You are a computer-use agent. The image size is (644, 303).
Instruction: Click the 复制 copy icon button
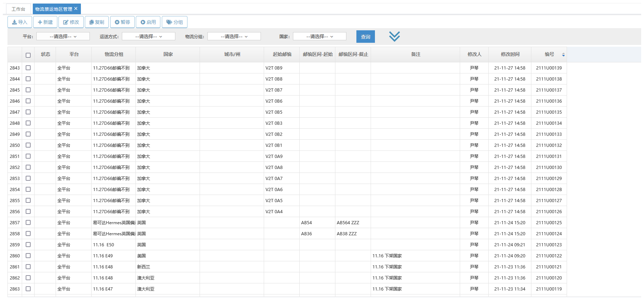(x=97, y=22)
